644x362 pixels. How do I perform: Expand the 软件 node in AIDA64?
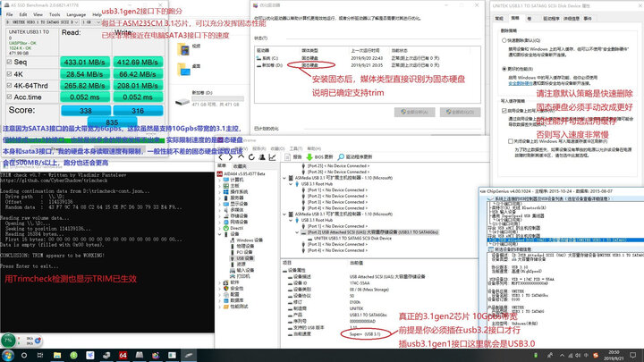[x=220, y=282]
